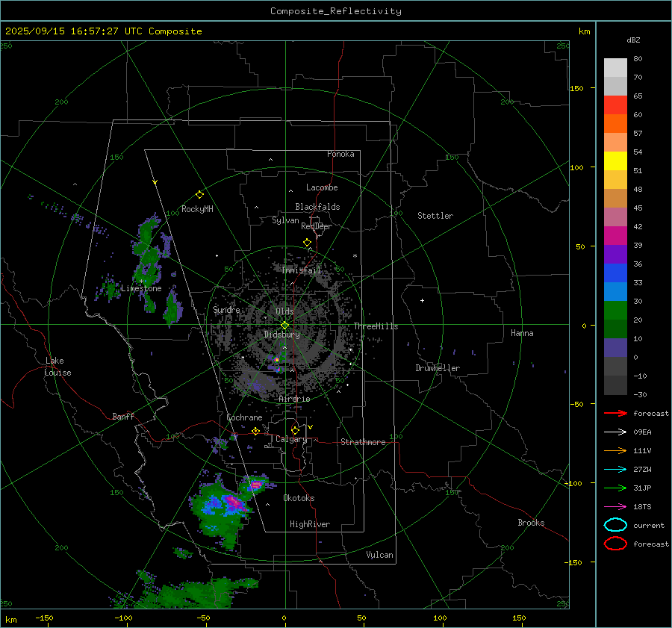672x628 pixels.
Task: Select the red 65 dBZ legend swatch
Action: click(615, 105)
